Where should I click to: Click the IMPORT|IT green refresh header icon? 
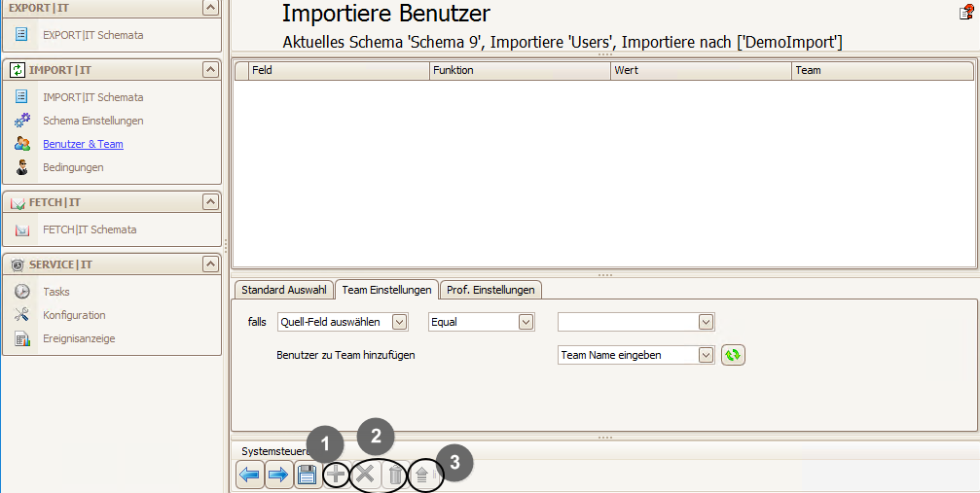pyautogui.click(x=17, y=70)
